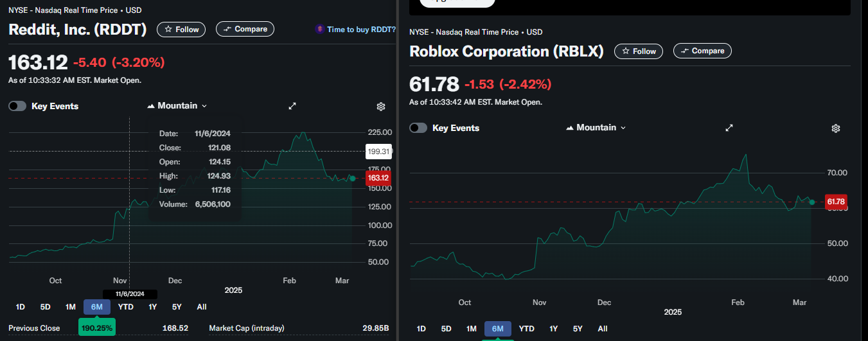Select 1Y range on Reddit chart

[152, 306]
